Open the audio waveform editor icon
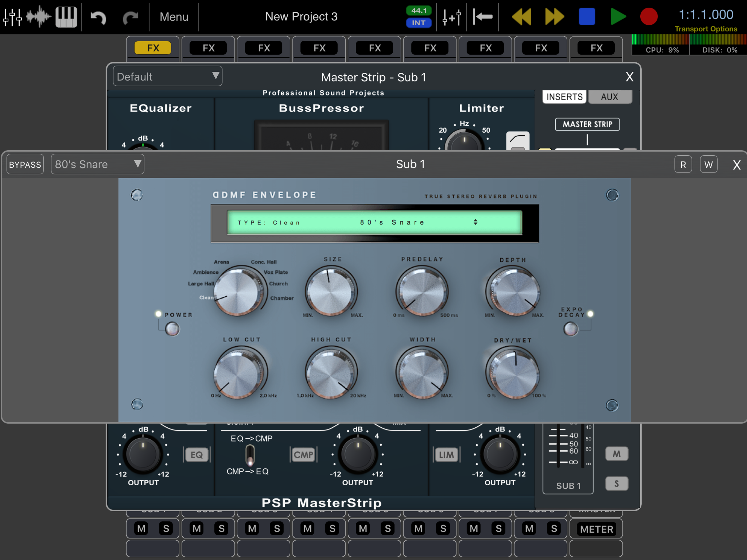Image resolution: width=747 pixels, height=560 pixels. pos(39,16)
